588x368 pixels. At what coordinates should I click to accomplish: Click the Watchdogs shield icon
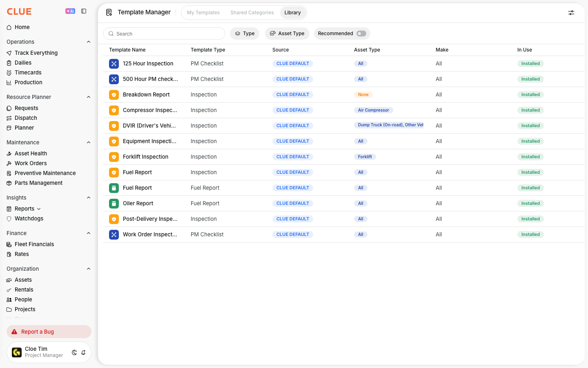[9, 219]
